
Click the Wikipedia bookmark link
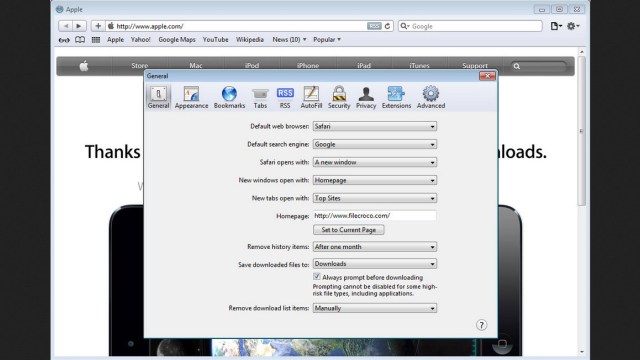click(x=250, y=40)
